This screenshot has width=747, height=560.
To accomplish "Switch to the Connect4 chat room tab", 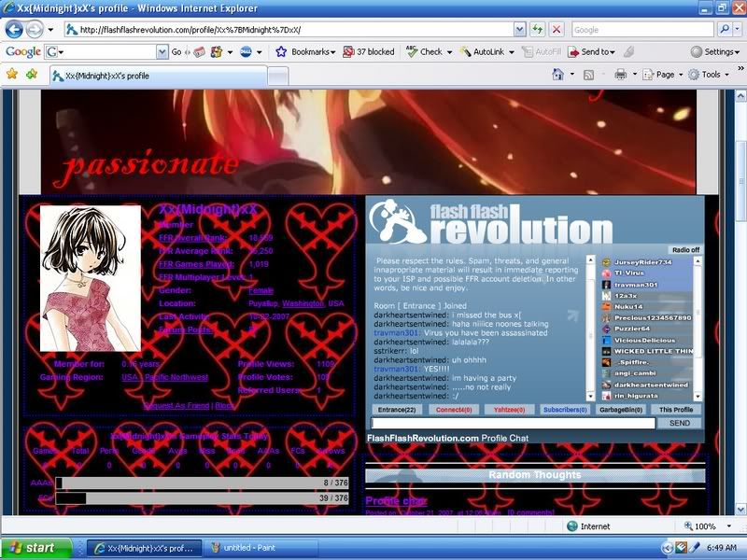I will tap(454, 410).
